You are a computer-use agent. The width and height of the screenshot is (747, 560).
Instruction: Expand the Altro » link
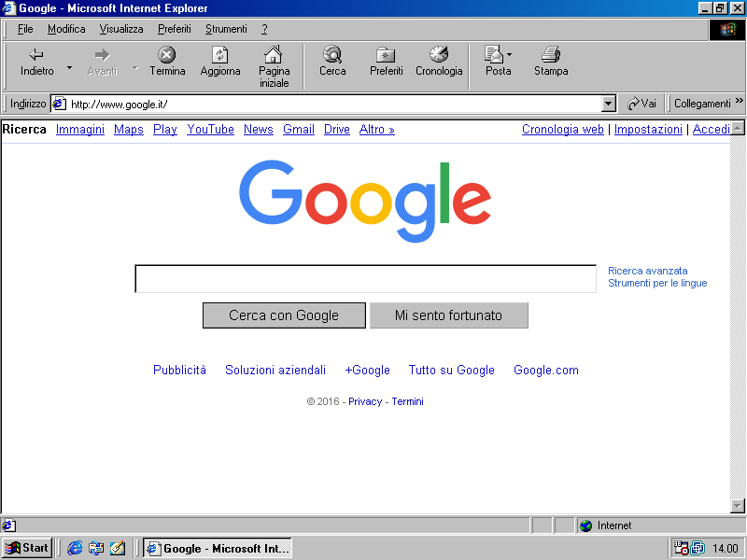pos(377,130)
